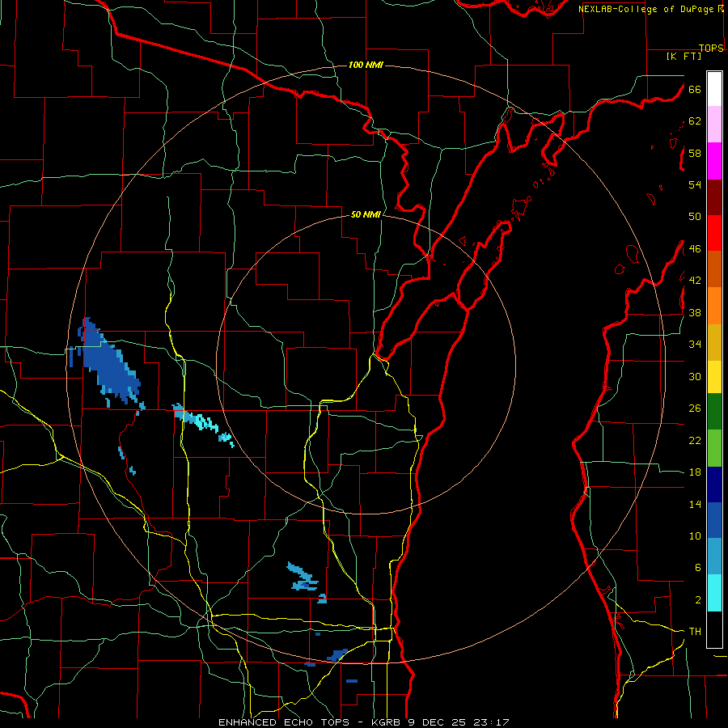Pick the orange swatch between 38 and 42

714,306
